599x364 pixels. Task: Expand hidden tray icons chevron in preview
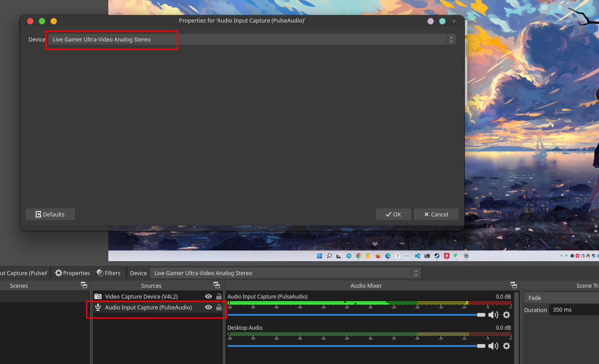562,256
